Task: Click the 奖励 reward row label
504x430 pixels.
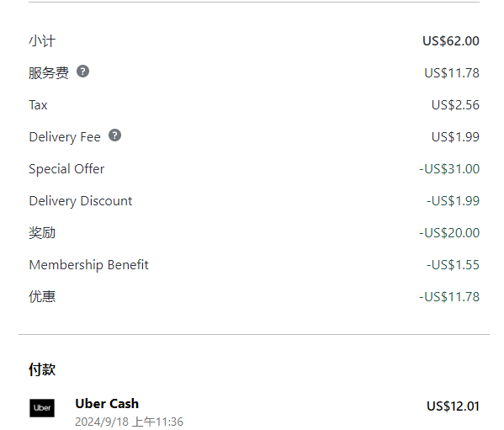Action: pyautogui.click(x=42, y=233)
